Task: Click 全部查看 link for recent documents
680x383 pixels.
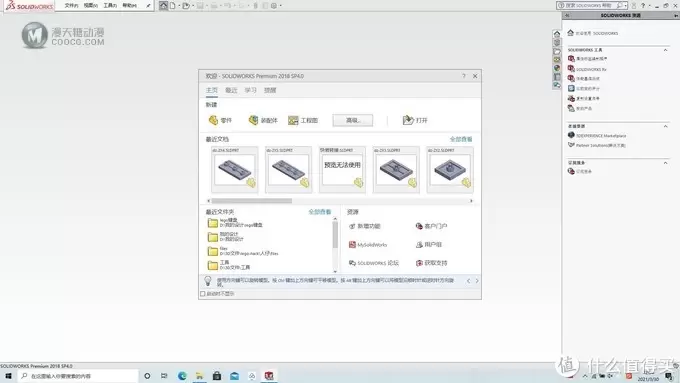Action: coord(461,139)
